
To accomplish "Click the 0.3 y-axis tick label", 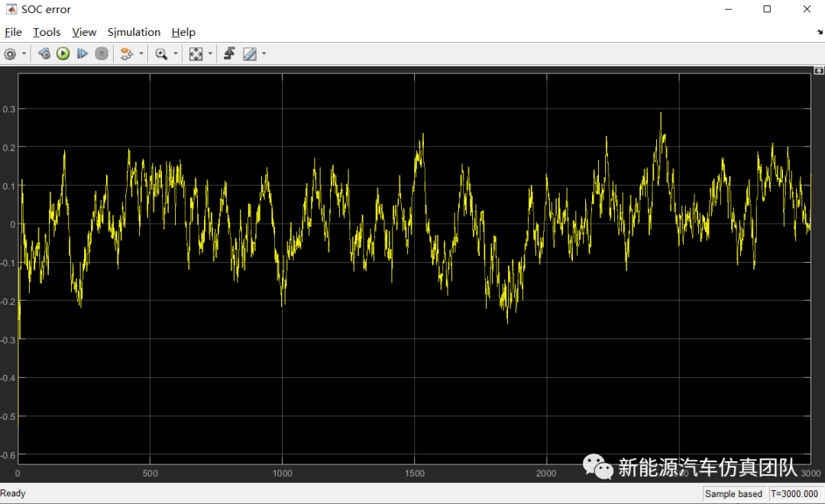I will (x=8, y=109).
